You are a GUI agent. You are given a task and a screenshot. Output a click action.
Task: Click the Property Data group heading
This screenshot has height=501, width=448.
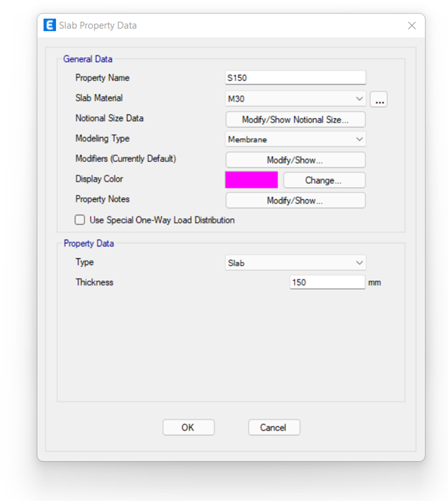(89, 244)
